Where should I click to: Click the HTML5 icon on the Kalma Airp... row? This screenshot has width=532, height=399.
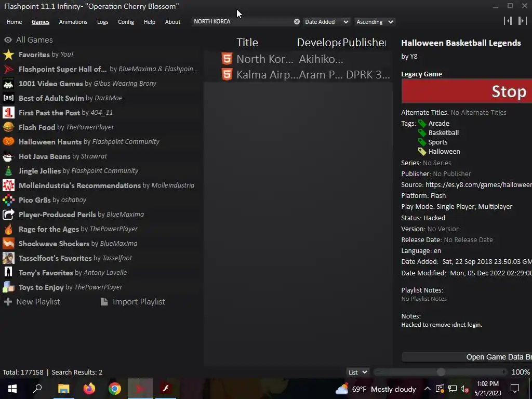227,74
